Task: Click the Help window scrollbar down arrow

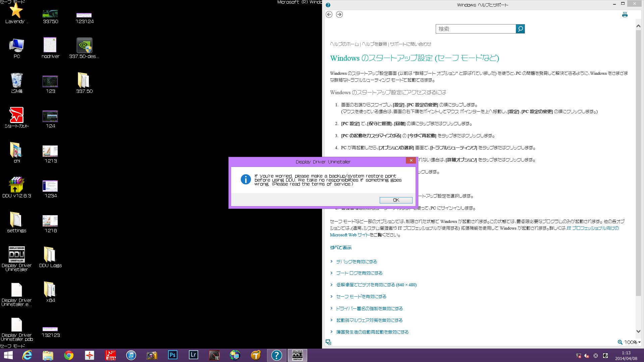Action: point(638,331)
